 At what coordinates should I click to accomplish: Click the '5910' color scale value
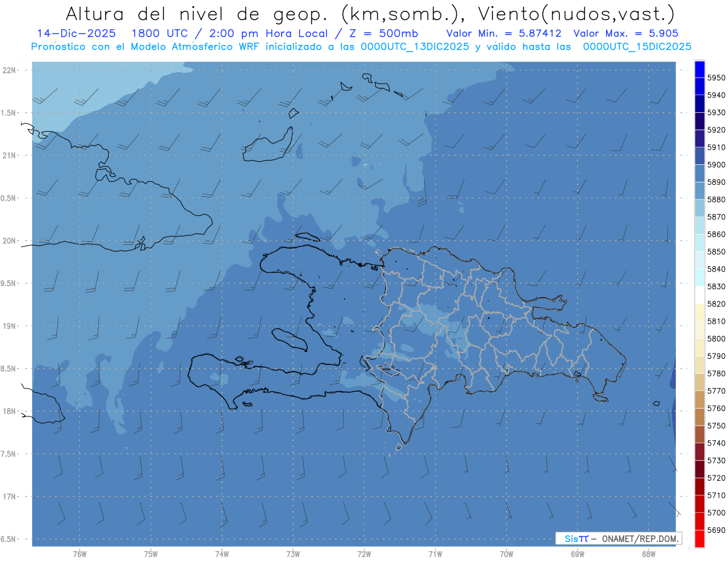(x=716, y=147)
